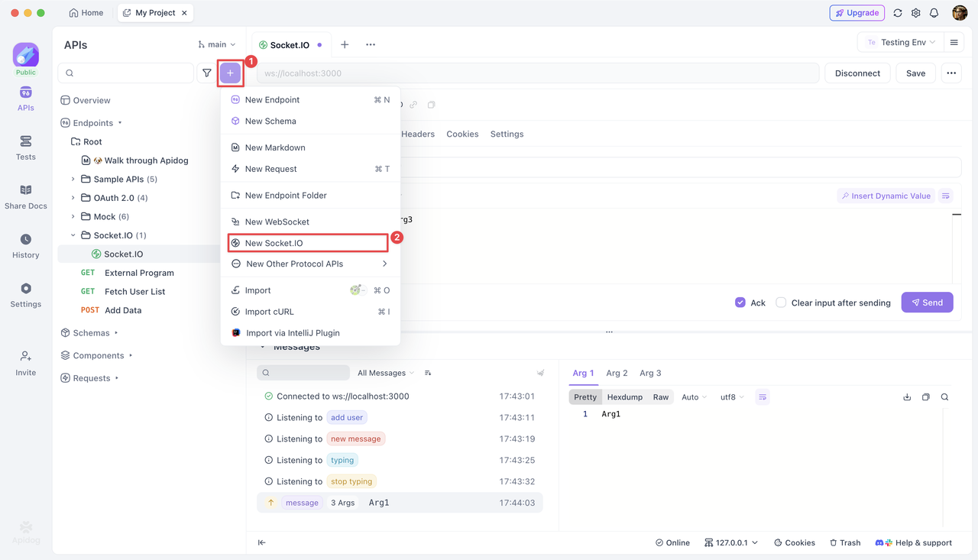The image size is (978, 560).
Task: Open the utf8 encoding dropdown
Action: 732,397
